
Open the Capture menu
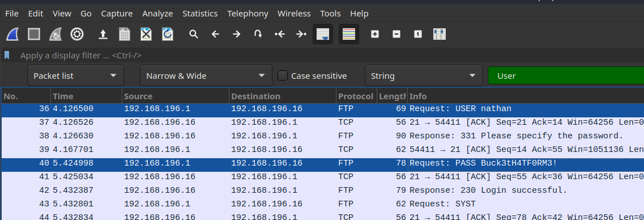pyautogui.click(x=117, y=14)
